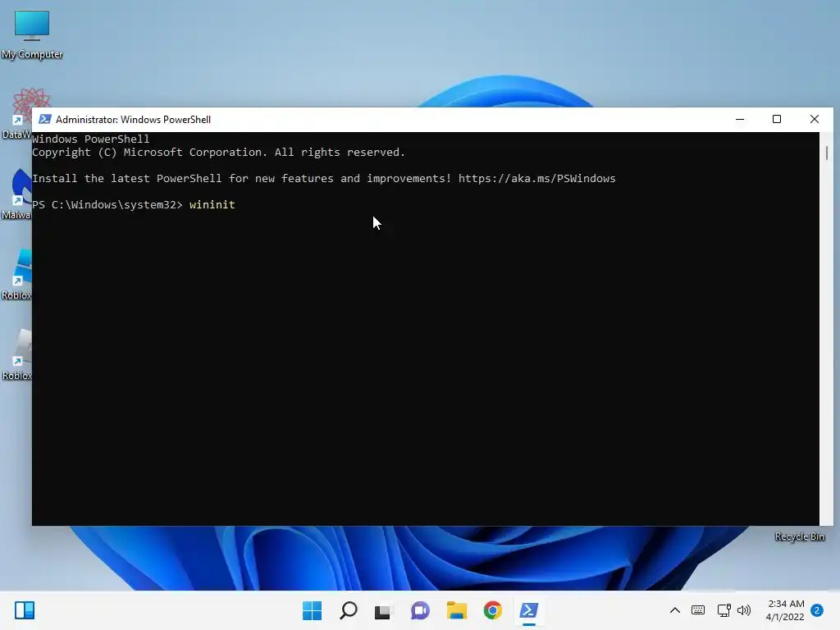
Task: Select the gray Roblox desktop shortcut
Action: 16,354
